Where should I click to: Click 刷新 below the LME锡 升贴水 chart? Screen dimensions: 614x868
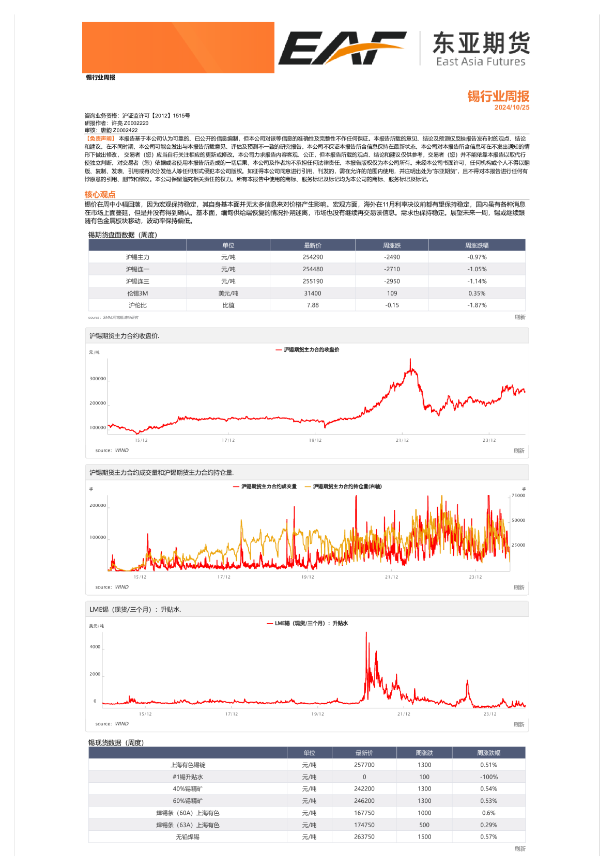pos(519,724)
